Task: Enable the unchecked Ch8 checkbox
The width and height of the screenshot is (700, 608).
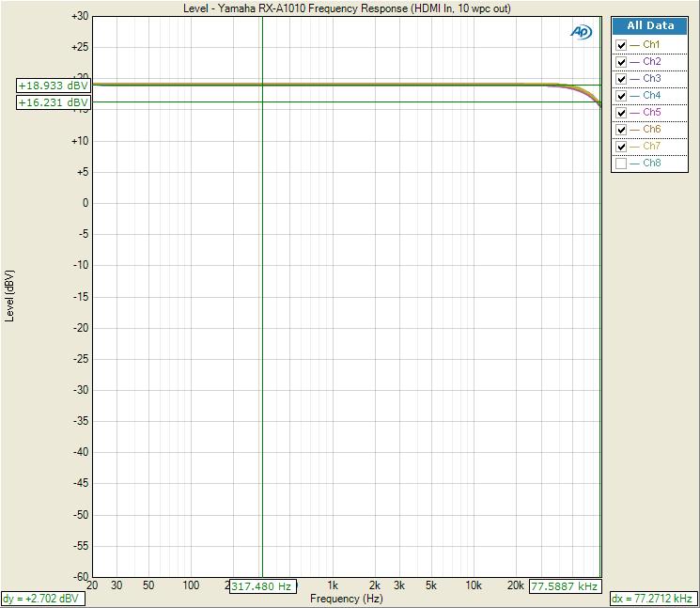Action: coord(621,164)
